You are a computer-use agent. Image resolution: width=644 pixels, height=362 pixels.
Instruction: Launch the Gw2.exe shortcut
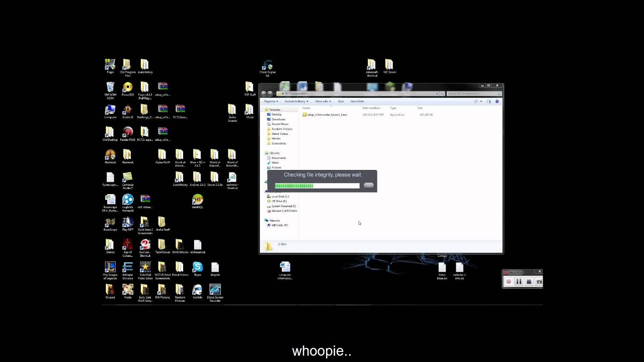(x=145, y=247)
